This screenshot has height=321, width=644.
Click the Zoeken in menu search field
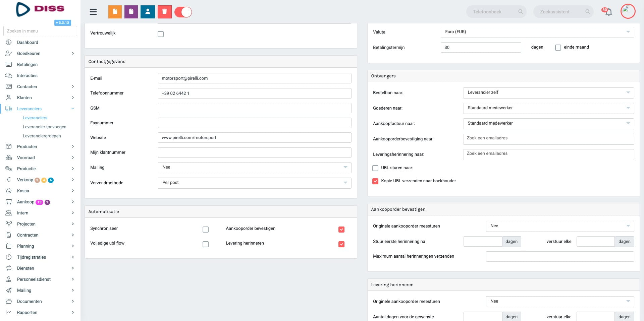coord(40,31)
